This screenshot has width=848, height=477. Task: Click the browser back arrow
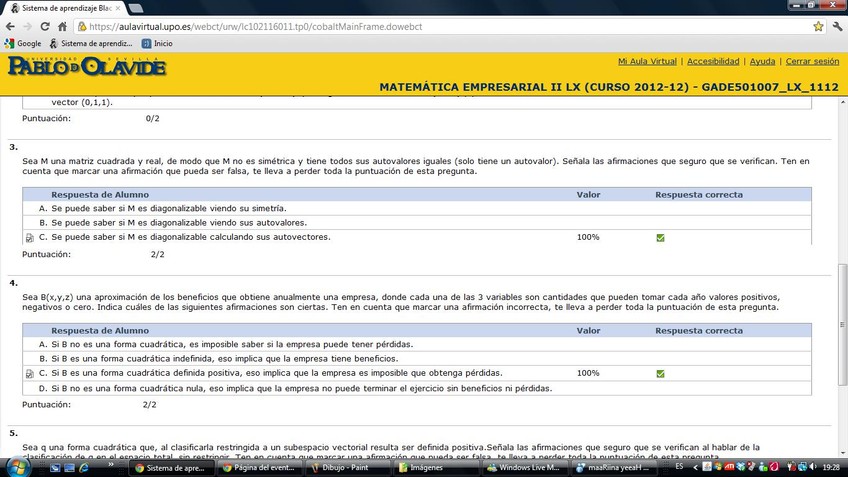(10, 27)
